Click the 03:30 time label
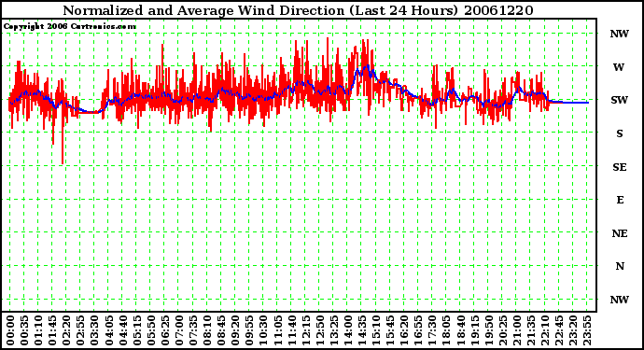This screenshot has width=644, height=350. (x=94, y=330)
